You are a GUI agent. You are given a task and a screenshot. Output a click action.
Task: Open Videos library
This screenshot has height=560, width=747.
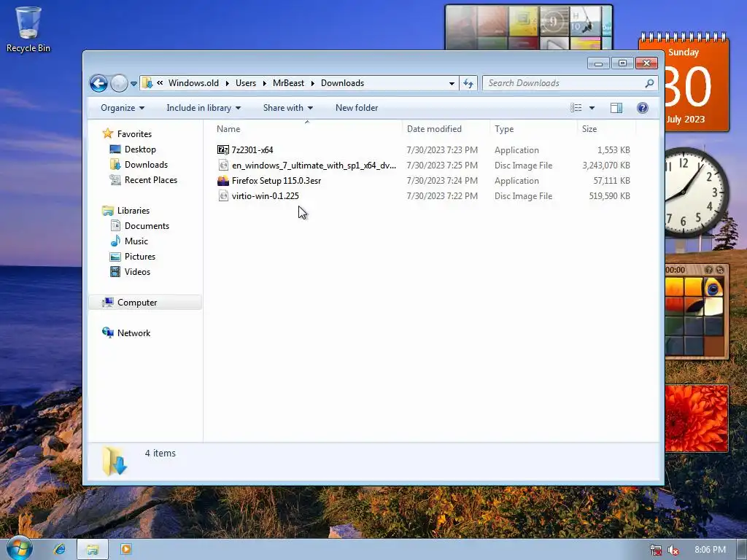(x=137, y=271)
